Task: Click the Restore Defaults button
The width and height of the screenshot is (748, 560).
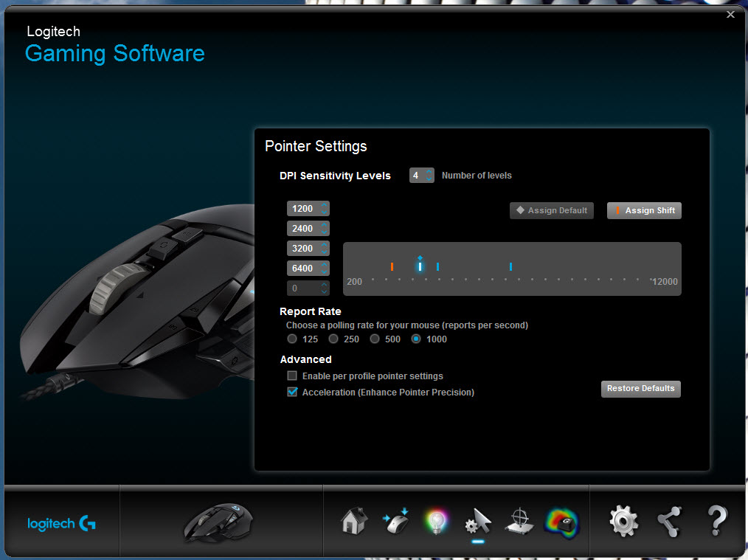Action: 640,389
